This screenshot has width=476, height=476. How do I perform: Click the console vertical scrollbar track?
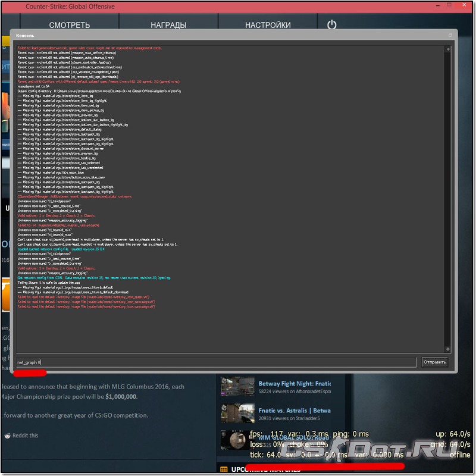click(x=448, y=199)
